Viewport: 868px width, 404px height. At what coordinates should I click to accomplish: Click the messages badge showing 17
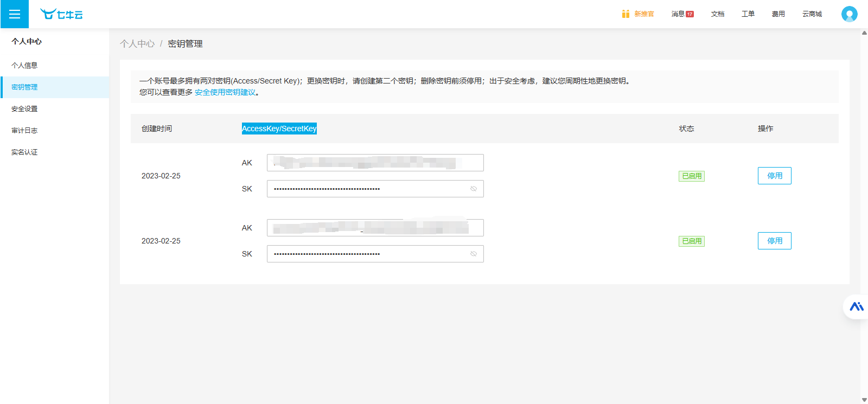690,14
